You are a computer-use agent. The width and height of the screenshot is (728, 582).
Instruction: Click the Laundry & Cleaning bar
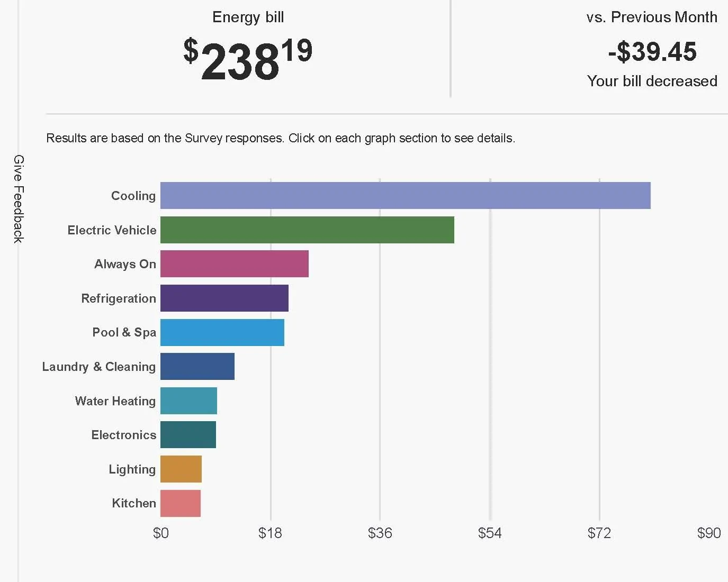point(197,367)
